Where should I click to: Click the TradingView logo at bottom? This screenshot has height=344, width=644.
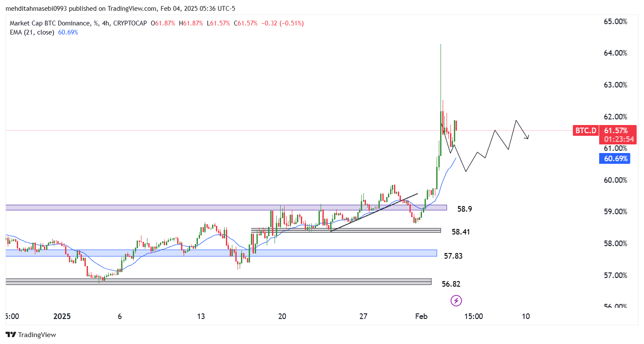31,335
